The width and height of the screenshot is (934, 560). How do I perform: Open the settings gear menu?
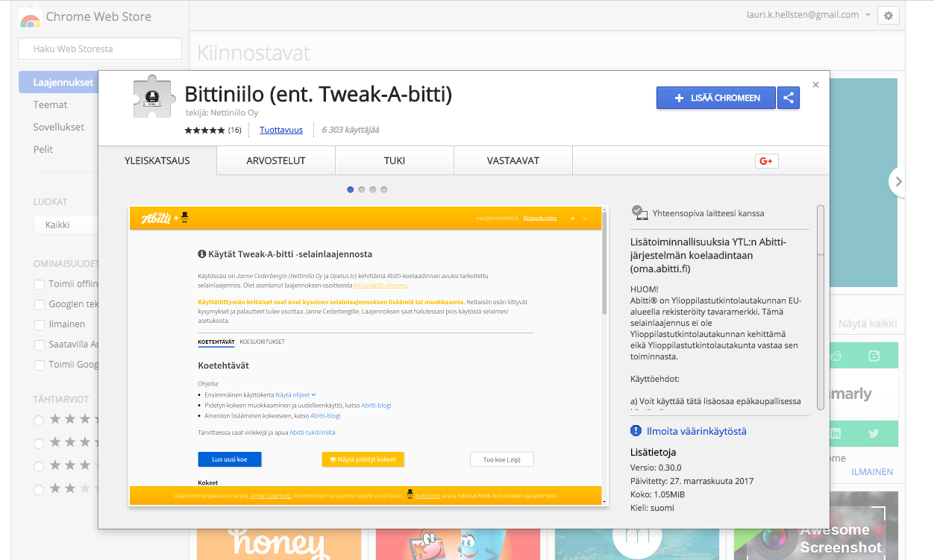(888, 16)
